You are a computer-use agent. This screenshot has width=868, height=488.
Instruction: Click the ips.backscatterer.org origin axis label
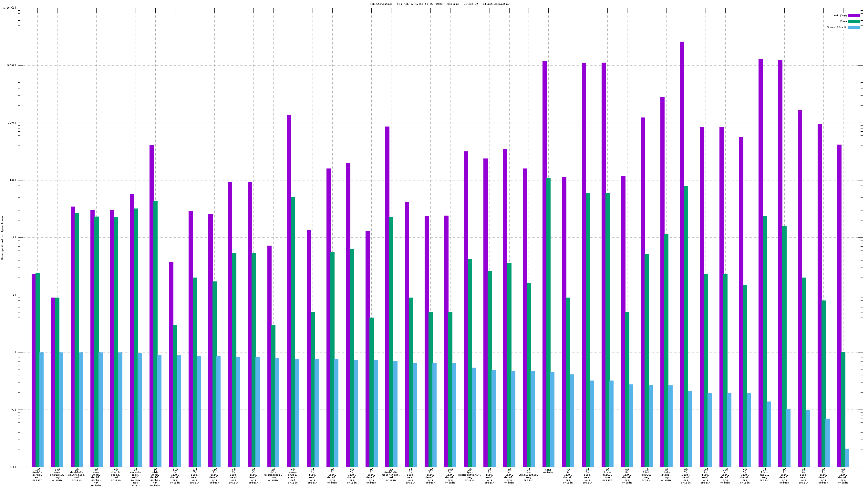[x=470, y=474]
